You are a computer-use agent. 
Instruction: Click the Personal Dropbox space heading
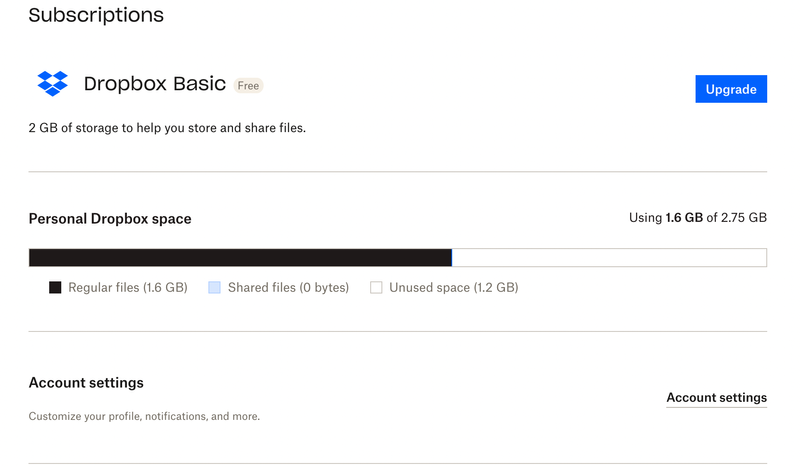tap(110, 219)
